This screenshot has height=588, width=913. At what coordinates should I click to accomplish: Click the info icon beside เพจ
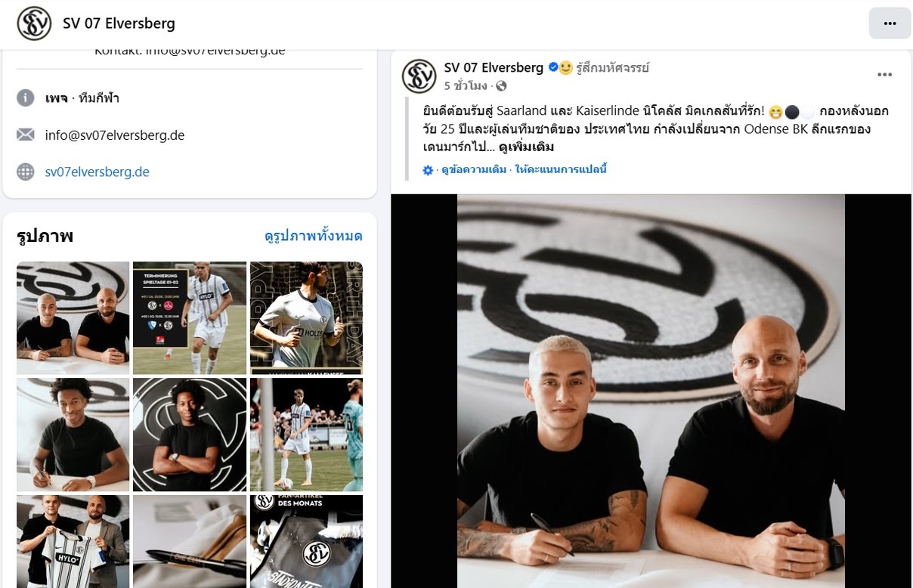pos(26,98)
